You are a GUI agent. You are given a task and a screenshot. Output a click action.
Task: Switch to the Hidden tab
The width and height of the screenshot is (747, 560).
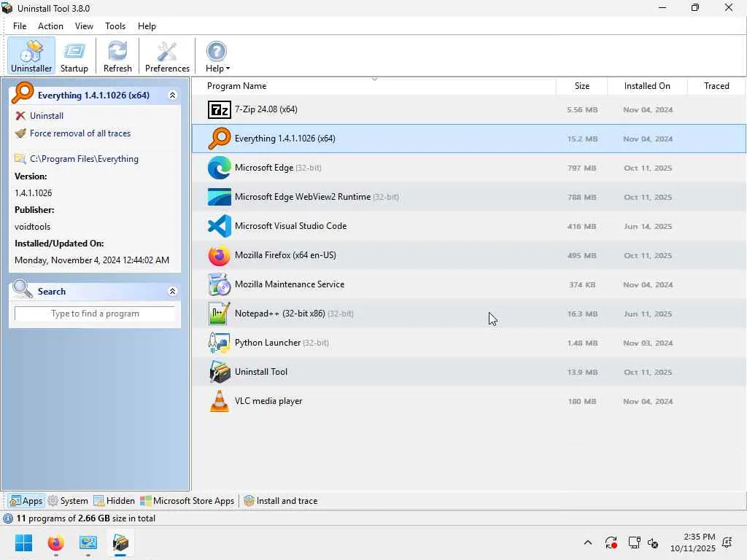pos(115,500)
